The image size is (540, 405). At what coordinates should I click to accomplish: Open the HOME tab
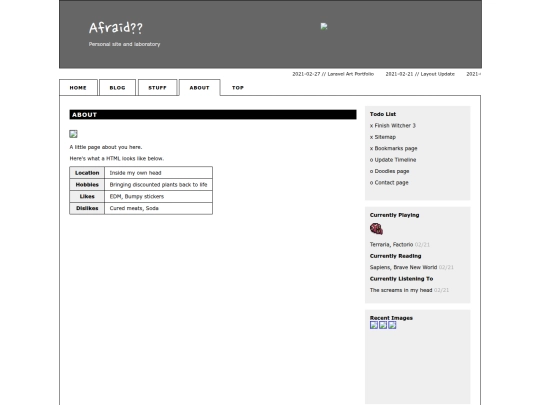click(78, 88)
